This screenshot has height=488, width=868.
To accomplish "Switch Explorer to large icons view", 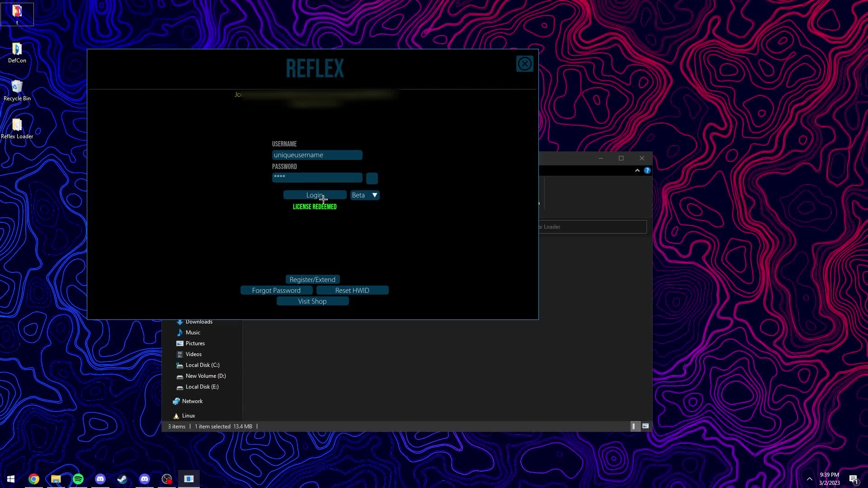I will coord(646,426).
